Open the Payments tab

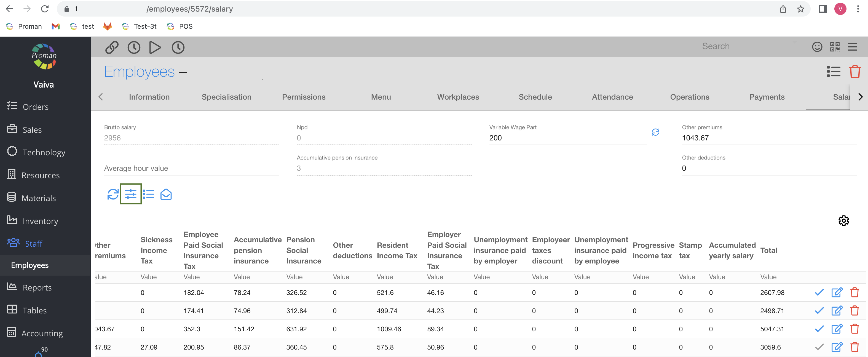pyautogui.click(x=767, y=97)
